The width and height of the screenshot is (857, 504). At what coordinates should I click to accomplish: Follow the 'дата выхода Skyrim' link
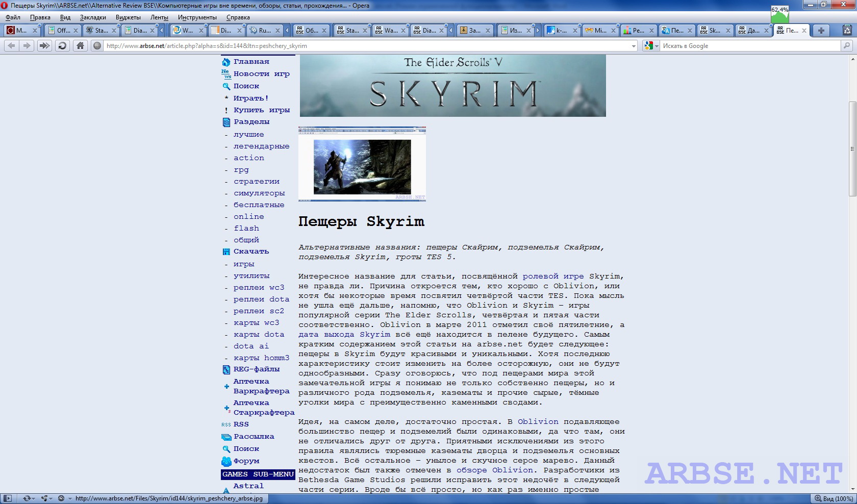pyautogui.click(x=344, y=335)
